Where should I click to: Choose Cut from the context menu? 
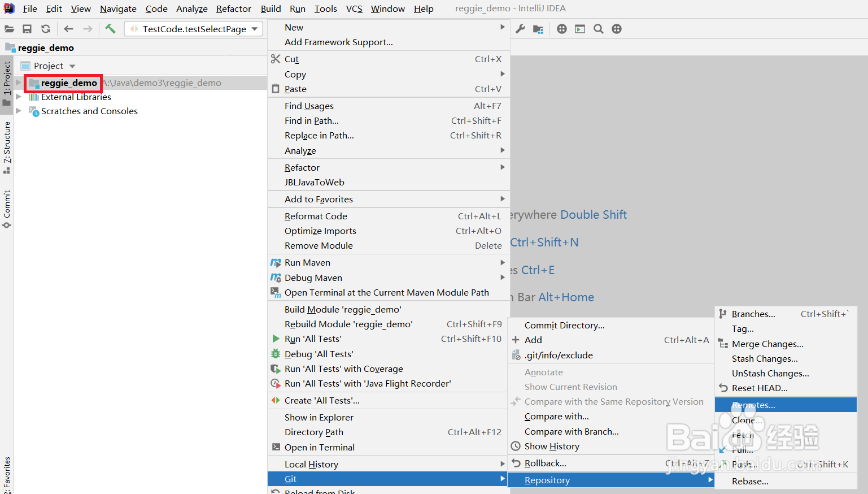(389, 59)
